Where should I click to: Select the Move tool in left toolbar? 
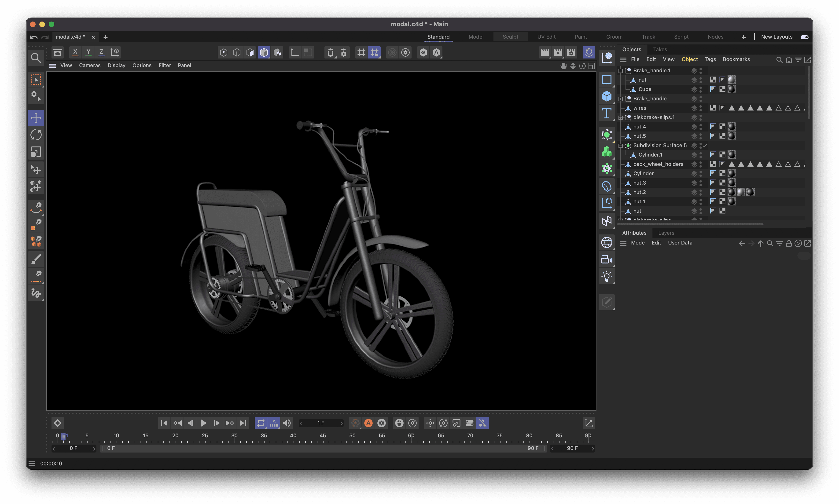36,118
